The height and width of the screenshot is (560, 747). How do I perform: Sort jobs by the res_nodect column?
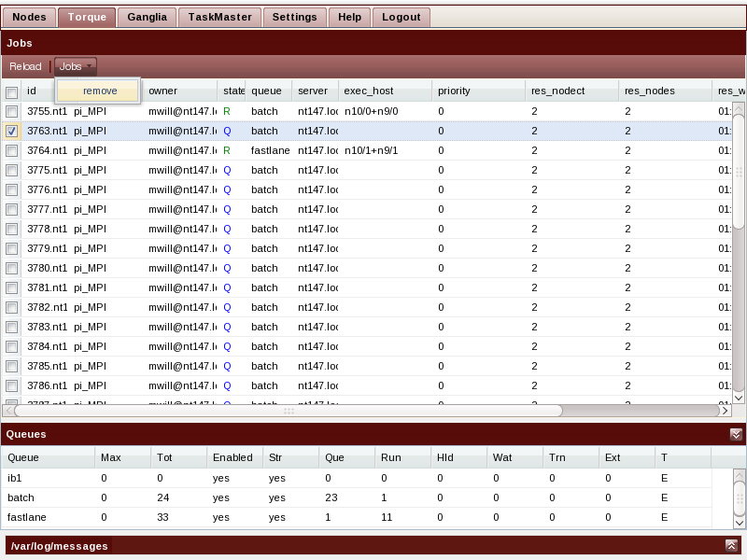click(x=571, y=91)
